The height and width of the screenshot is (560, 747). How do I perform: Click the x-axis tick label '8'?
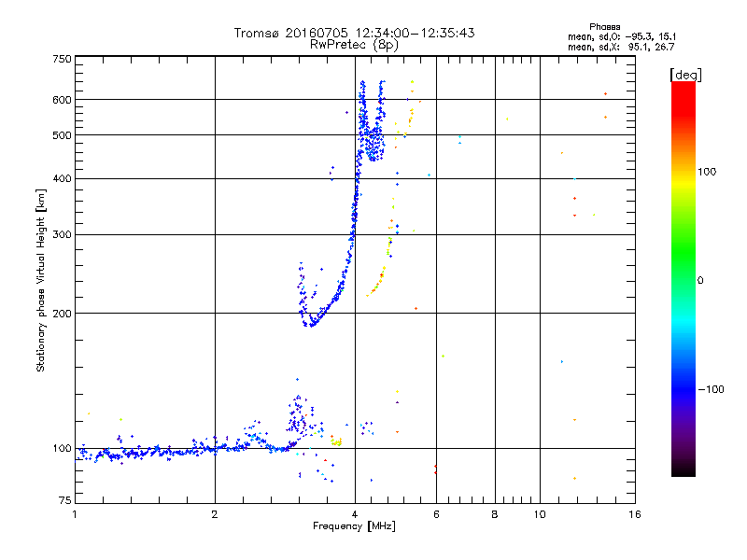coord(495,514)
